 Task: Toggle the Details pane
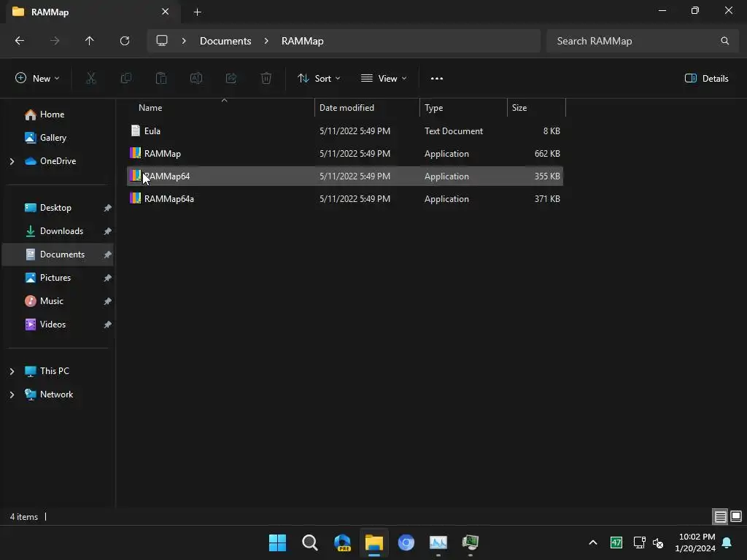[x=706, y=79]
